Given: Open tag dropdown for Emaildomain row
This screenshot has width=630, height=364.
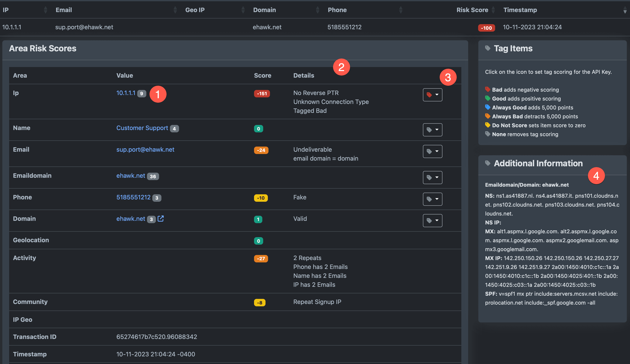Looking at the screenshot, I should click(432, 177).
